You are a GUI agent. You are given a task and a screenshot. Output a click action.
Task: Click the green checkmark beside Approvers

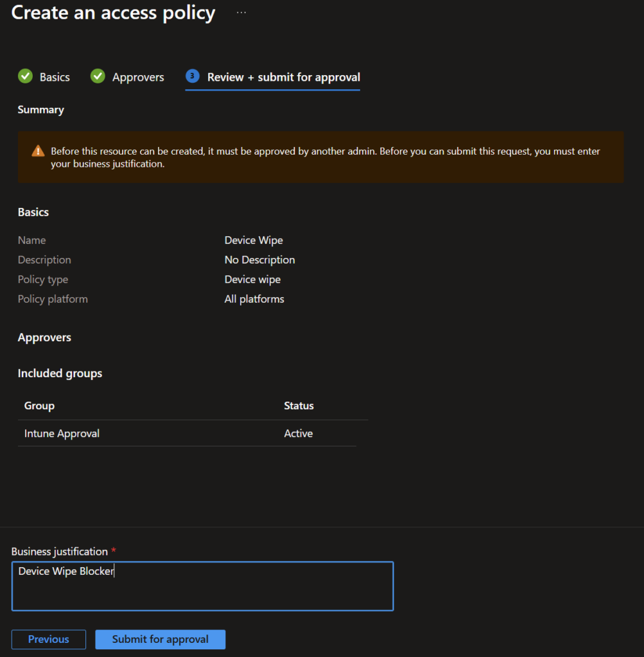pos(98,76)
